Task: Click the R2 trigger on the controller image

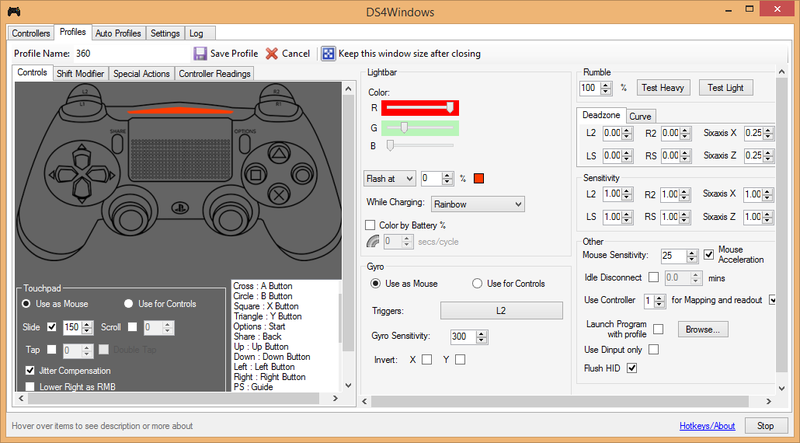Action: (276, 92)
